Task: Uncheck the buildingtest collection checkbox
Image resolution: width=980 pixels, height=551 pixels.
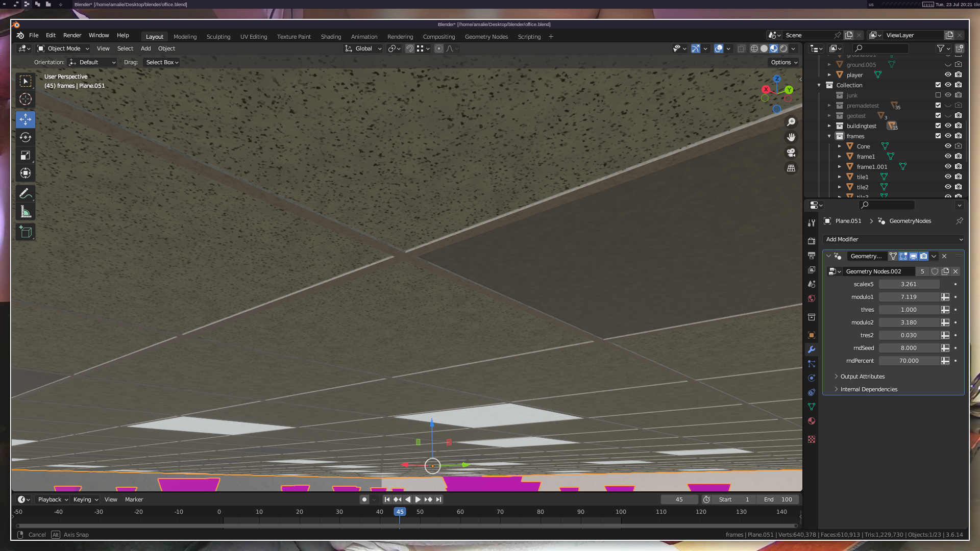Action: (x=938, y=126)
